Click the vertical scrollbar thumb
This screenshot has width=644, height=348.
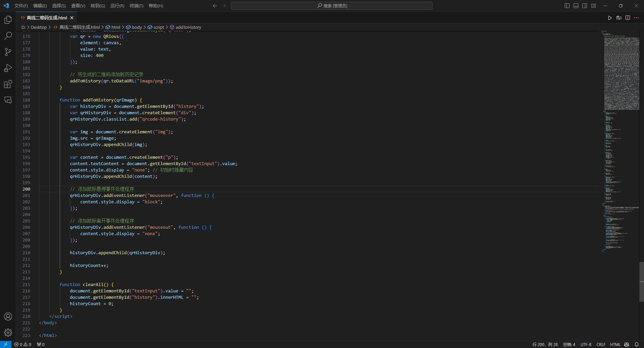click(x=642, y=282)
